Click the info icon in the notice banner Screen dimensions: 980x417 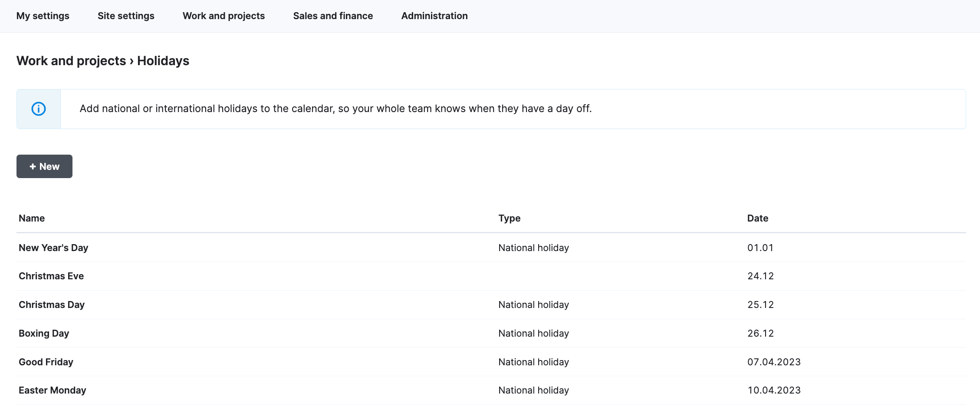tap(38, 109)
